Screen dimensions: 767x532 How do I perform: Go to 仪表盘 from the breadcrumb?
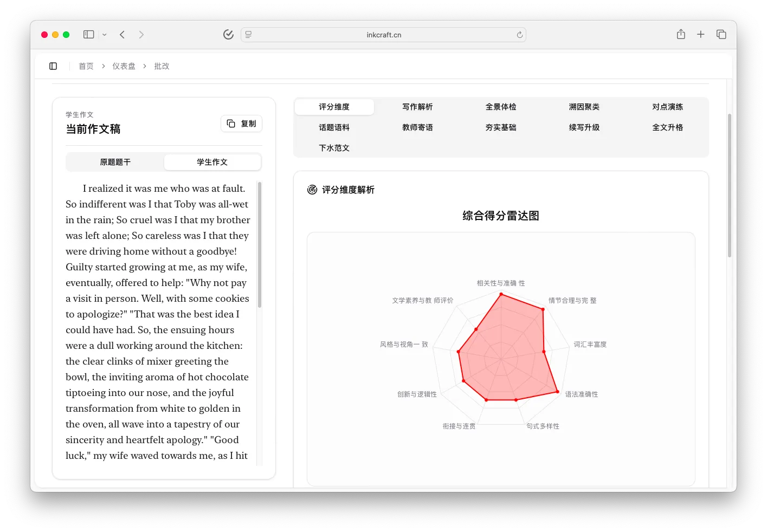point(124,66)
